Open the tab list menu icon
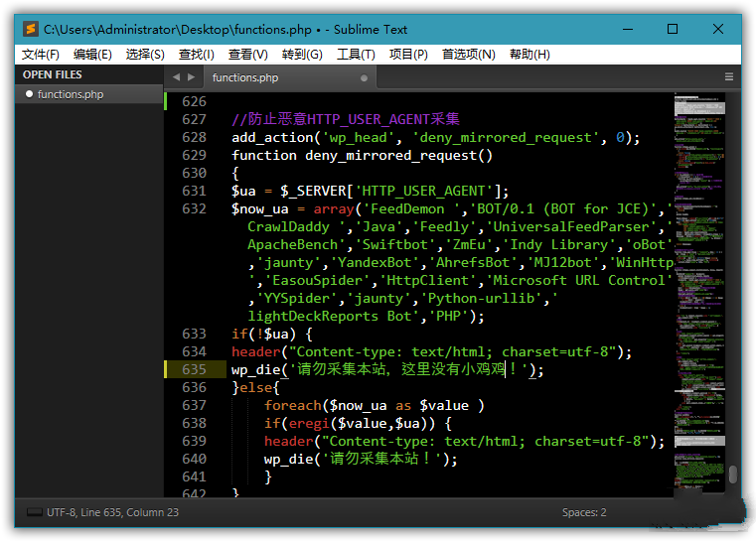Viewport: 756px width, 542px height. [x=728, y=76]
